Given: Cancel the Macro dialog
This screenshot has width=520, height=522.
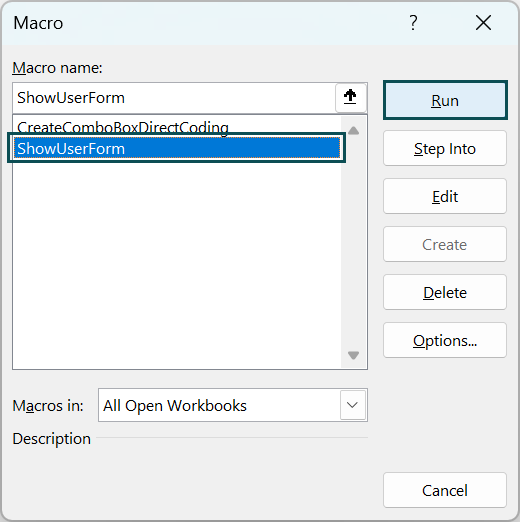Looking at the screenshot, I should pos(445,490).
